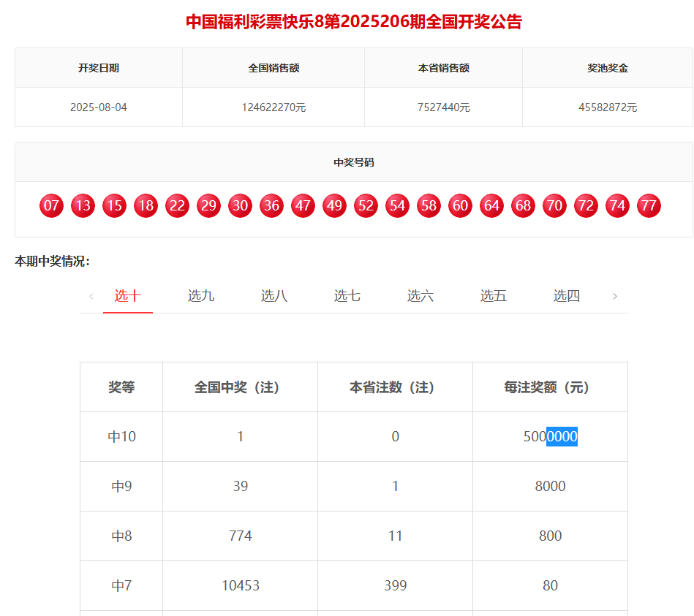Click winning number ball 77
694x616 pixels.
649,205
